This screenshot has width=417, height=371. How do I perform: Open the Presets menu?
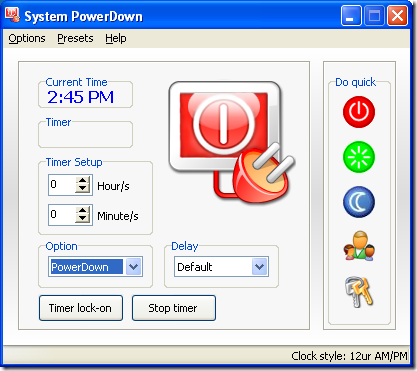pyautogui.click(x=75, y=38)
